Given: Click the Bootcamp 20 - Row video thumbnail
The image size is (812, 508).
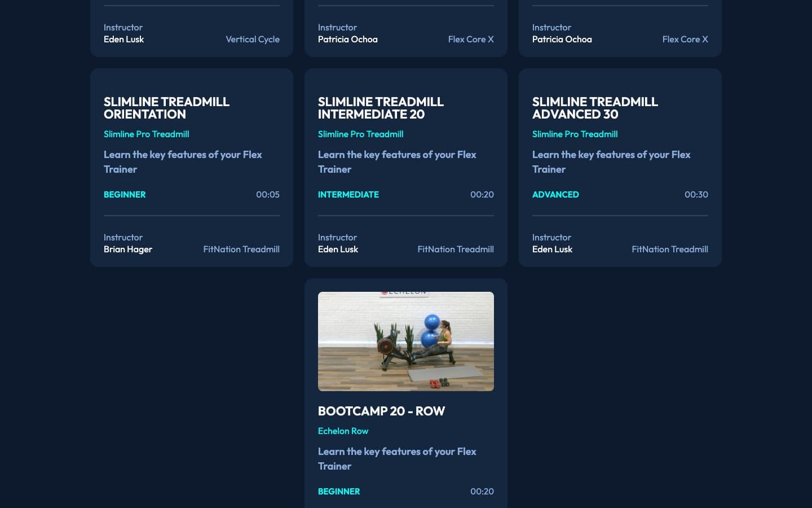Looking at the screenshot, I should point(406,341).
